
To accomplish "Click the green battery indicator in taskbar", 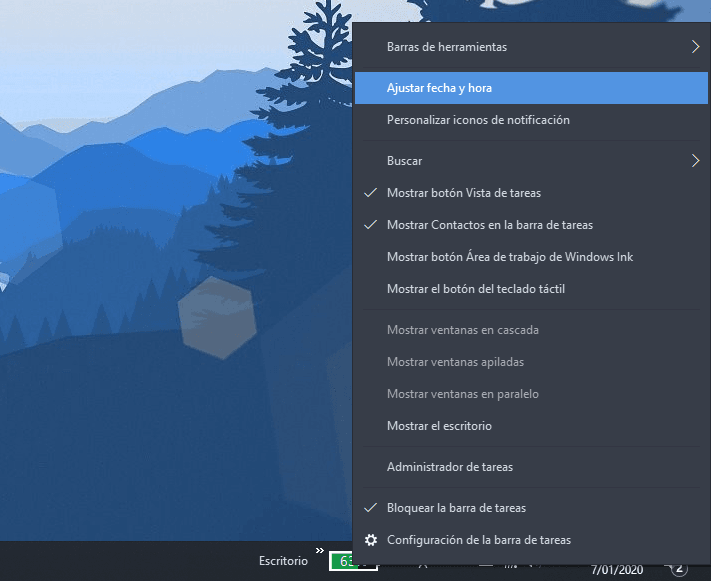I will point(341,561).
